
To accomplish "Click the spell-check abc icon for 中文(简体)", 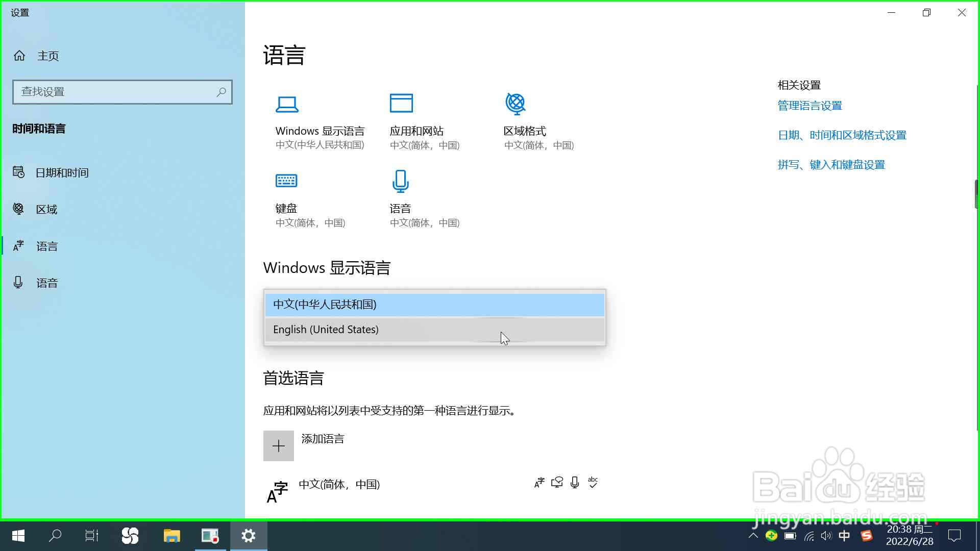I will pos(593,483).
